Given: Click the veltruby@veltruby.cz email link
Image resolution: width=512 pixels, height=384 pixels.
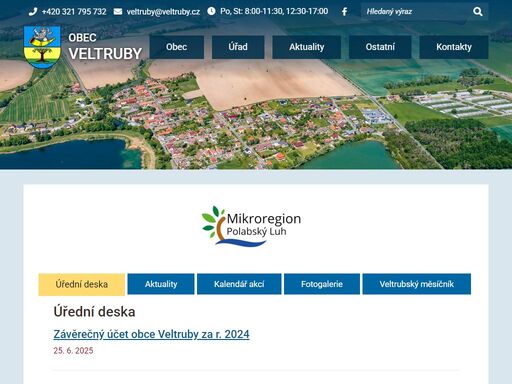Looking at the screenshot, I should [x=163, y=12].
